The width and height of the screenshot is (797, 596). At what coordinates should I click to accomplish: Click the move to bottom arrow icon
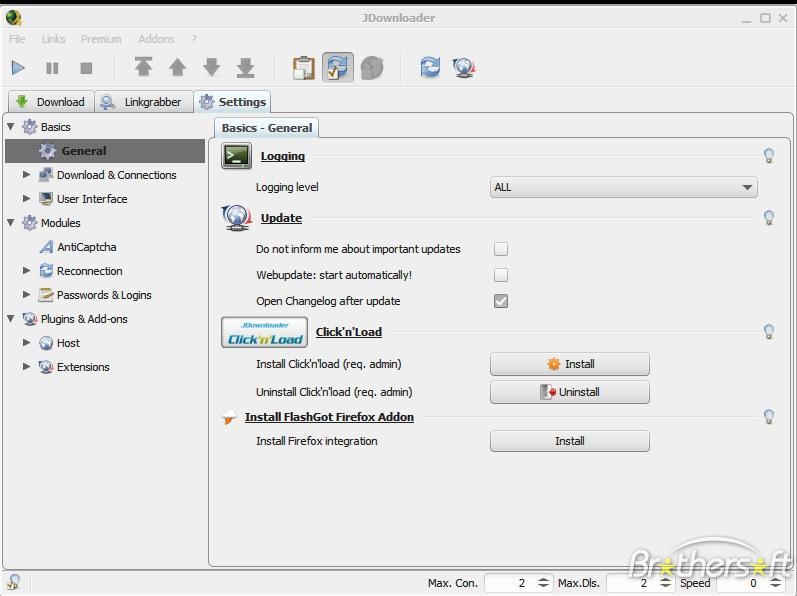point(245,67)
